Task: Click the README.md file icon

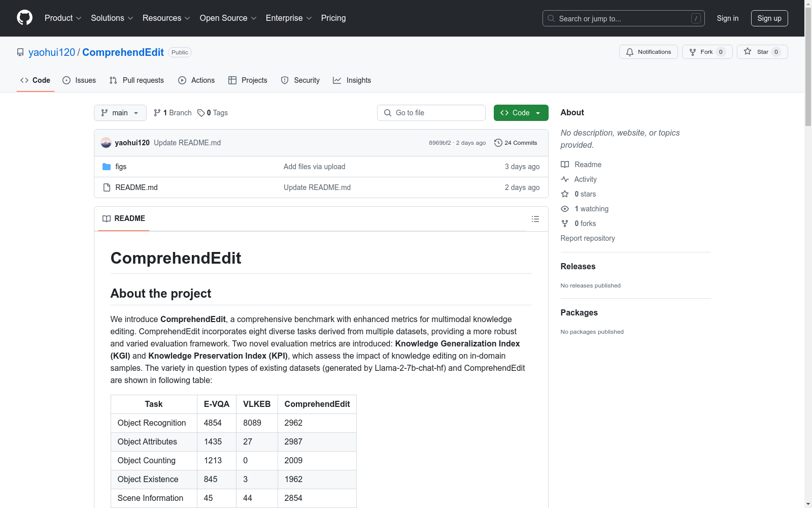Action: coord(107,187)
